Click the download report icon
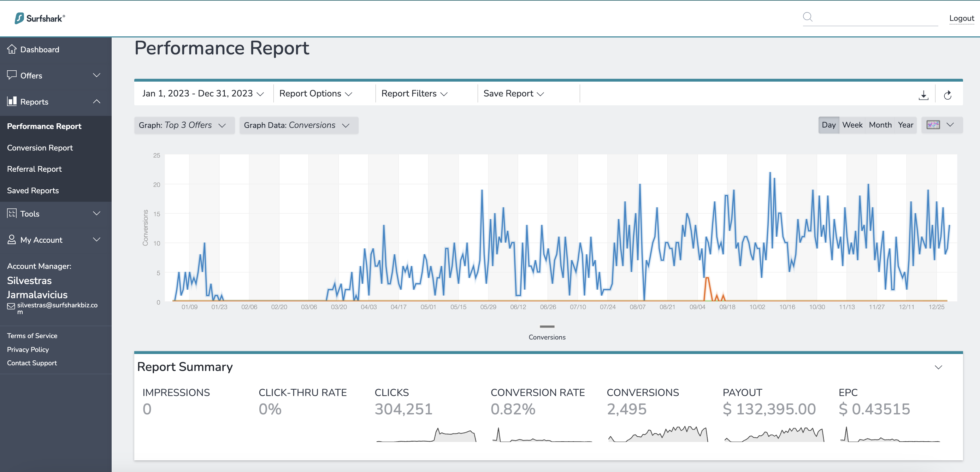Screen dimensions: 980x472 coord(923,95)
